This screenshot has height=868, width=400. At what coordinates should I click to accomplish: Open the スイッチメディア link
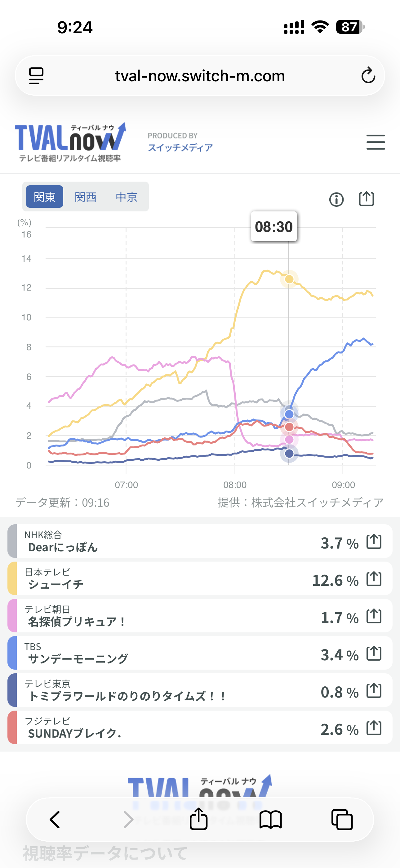tap(180, 147)
